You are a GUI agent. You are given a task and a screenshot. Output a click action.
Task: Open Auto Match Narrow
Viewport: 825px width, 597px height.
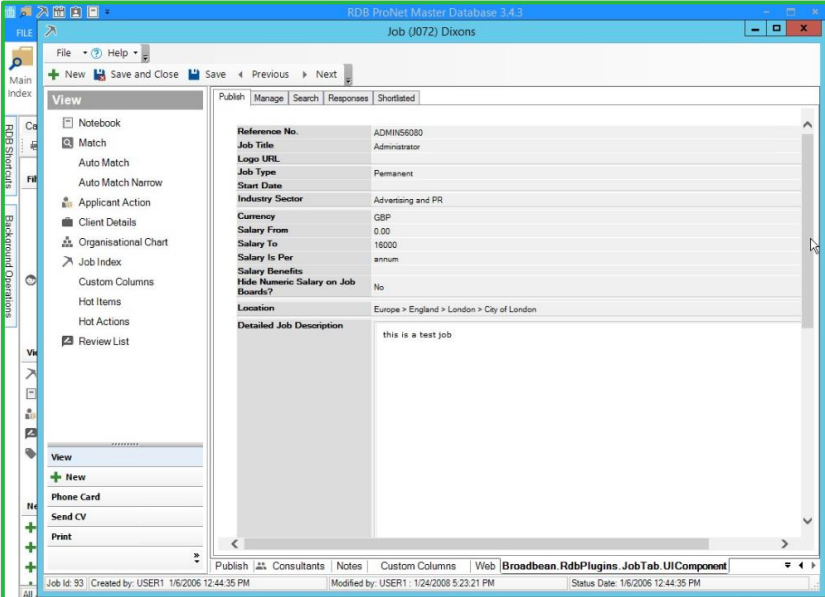[120, 183]
